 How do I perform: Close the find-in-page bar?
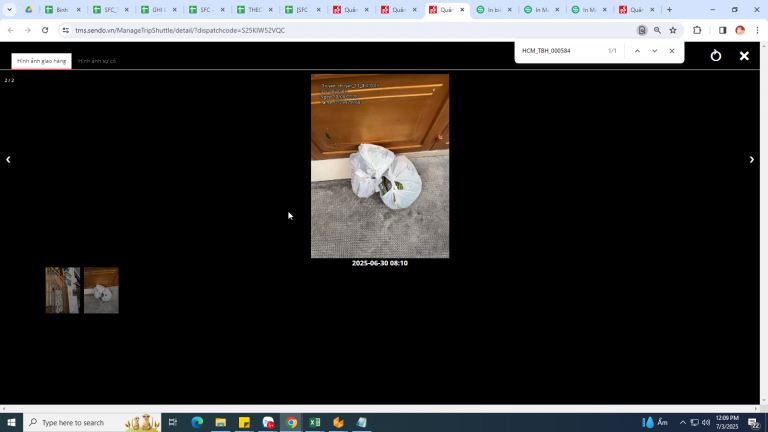point(672,51)
